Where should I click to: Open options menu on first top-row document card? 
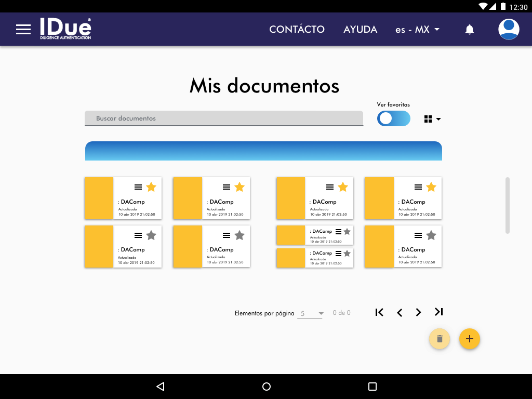(x=138, y=187)
